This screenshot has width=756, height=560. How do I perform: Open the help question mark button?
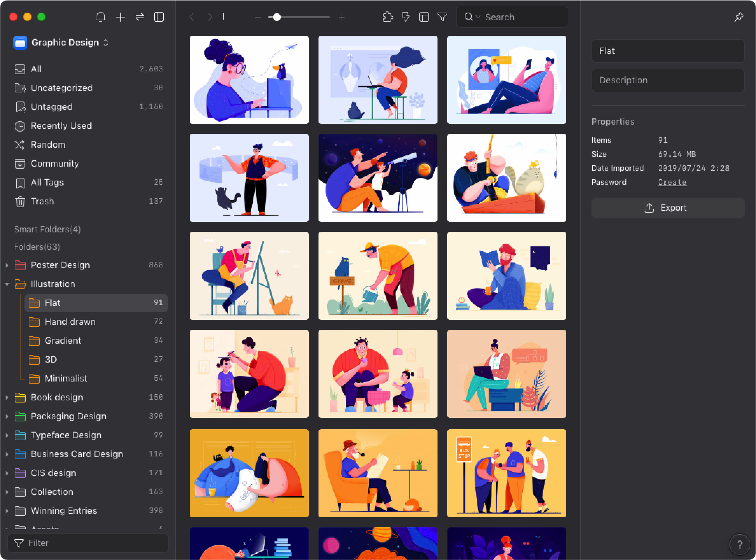739,545
